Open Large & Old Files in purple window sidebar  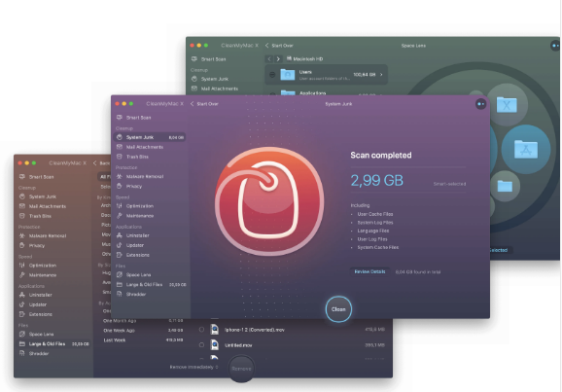click(151, 284)
